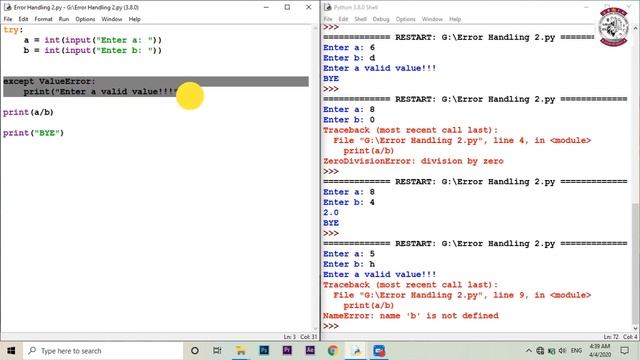Open Options menu in the Python Shell
Viewport: 640px width, 360px height.
(405, 19)
